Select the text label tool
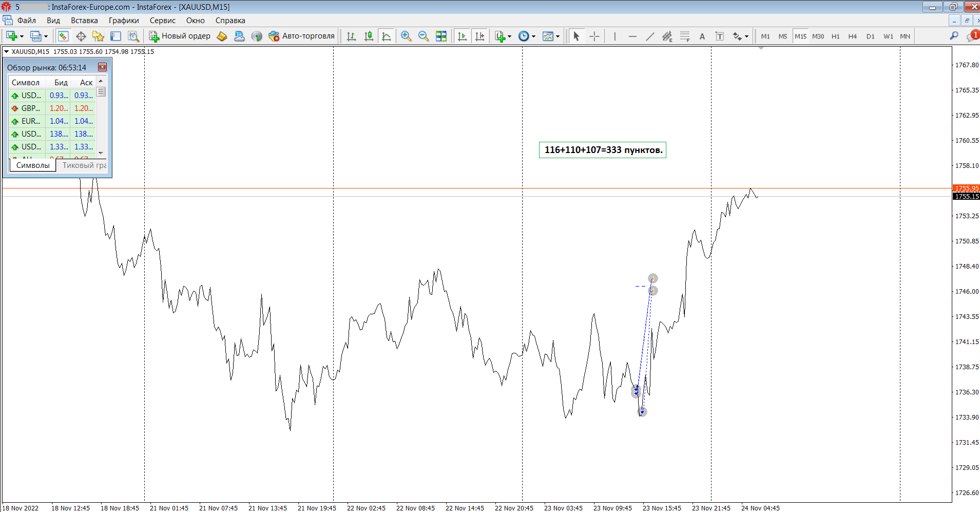 click(720, 36)
